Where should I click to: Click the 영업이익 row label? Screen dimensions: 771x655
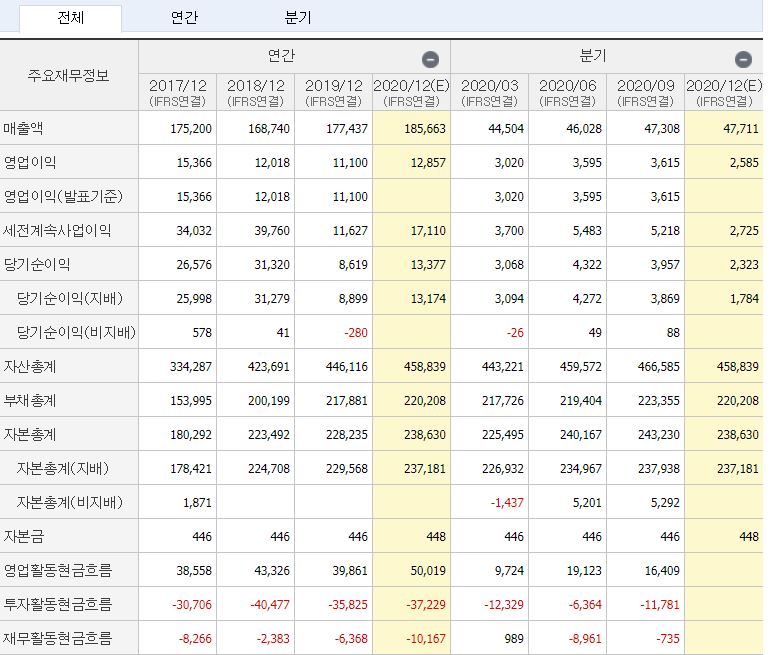(x=30, y=162)
